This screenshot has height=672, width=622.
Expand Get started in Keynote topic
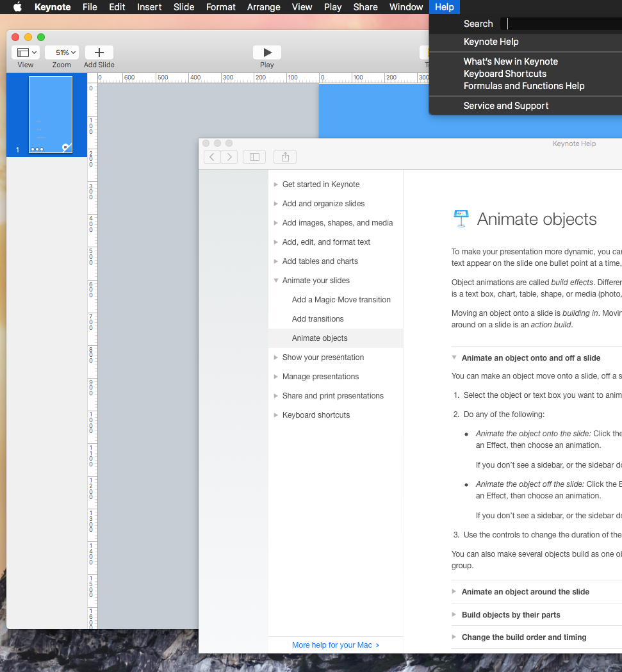pyautogui.click(x=275, y=184)
